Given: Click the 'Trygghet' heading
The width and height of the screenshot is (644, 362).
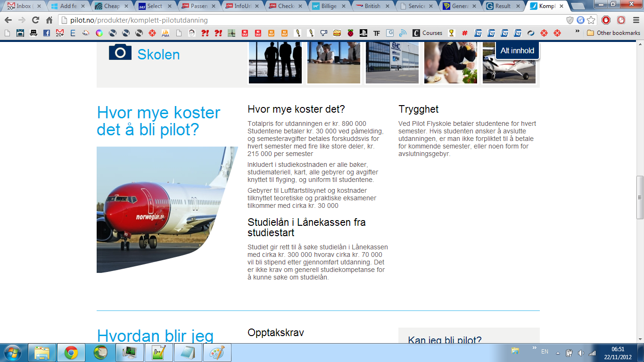Looking at the screenshot, I should (419, 109).
